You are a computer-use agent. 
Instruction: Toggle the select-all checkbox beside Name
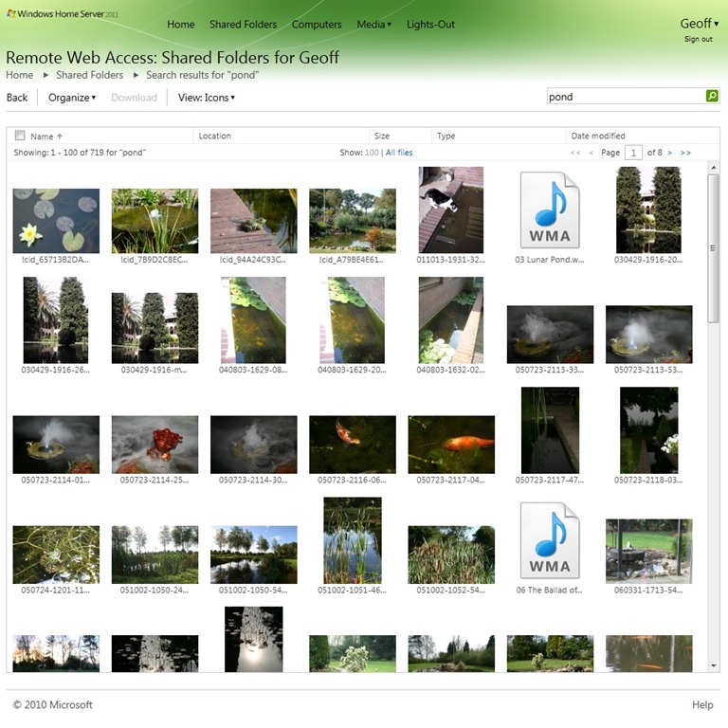pos(20,136)
